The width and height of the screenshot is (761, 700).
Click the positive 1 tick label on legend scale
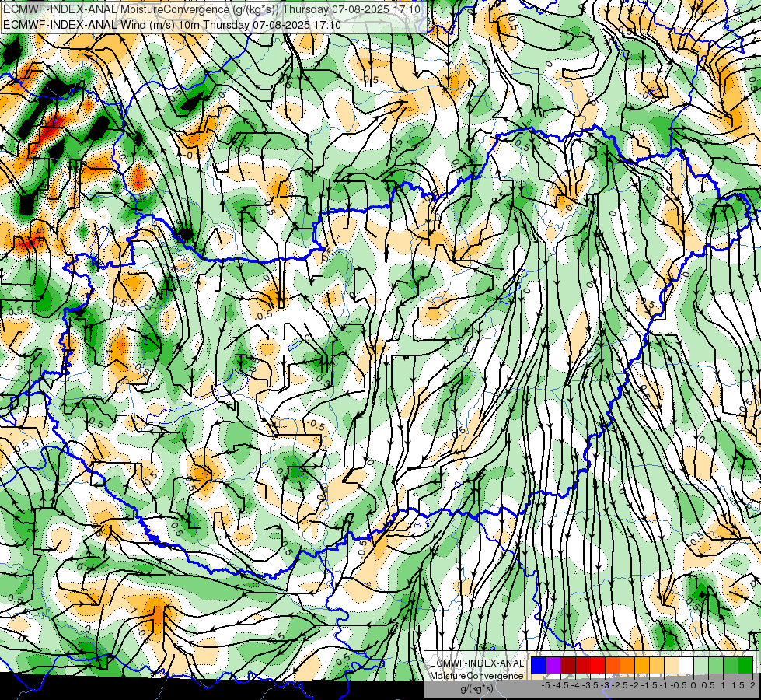(x=723, y=685)
